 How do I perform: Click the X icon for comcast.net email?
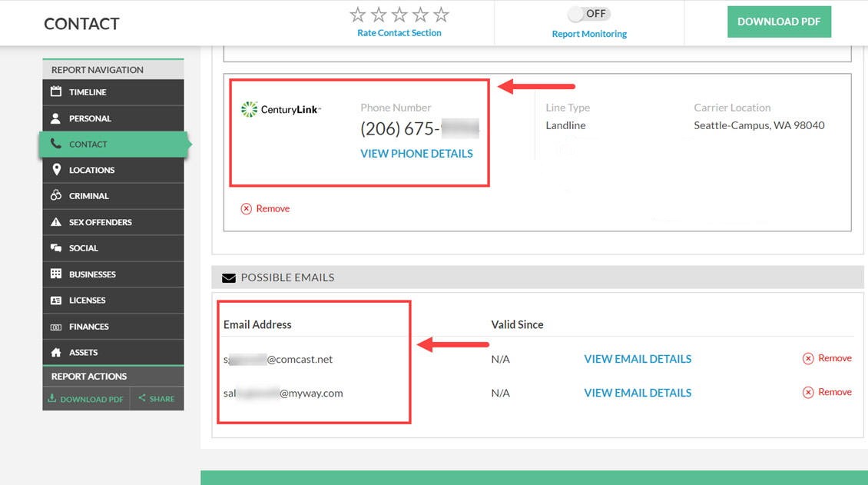(x=808, y=358)
